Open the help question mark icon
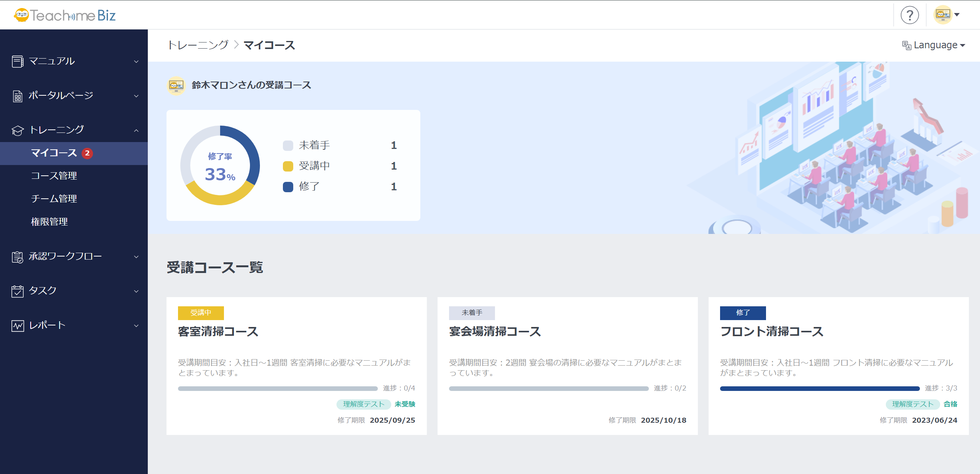The width and height of the screenshot is (980, 474). pyautogui.click(x=910, y=15)
